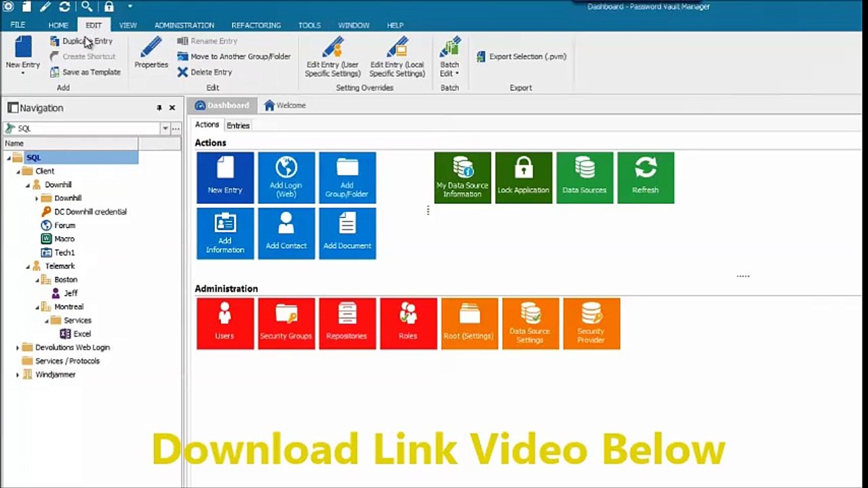
Task: Open the Roles administration tile
Action: 408,324
